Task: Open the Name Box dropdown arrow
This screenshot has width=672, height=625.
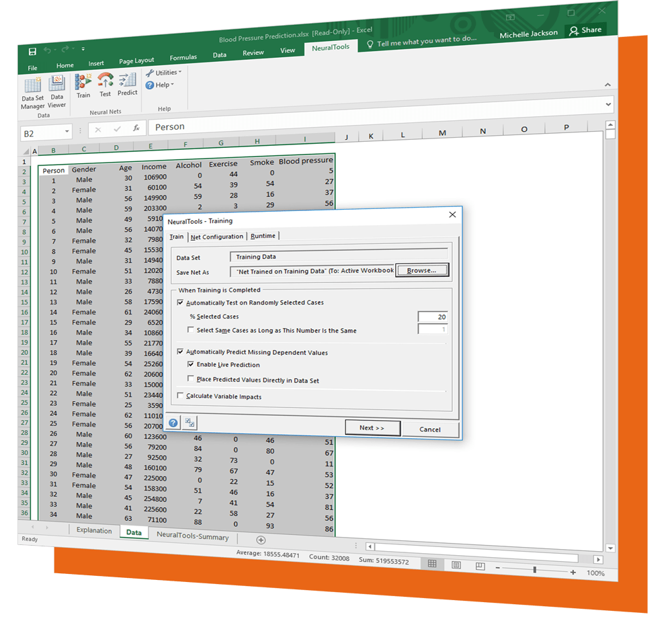Action: (x=67, y=133)
